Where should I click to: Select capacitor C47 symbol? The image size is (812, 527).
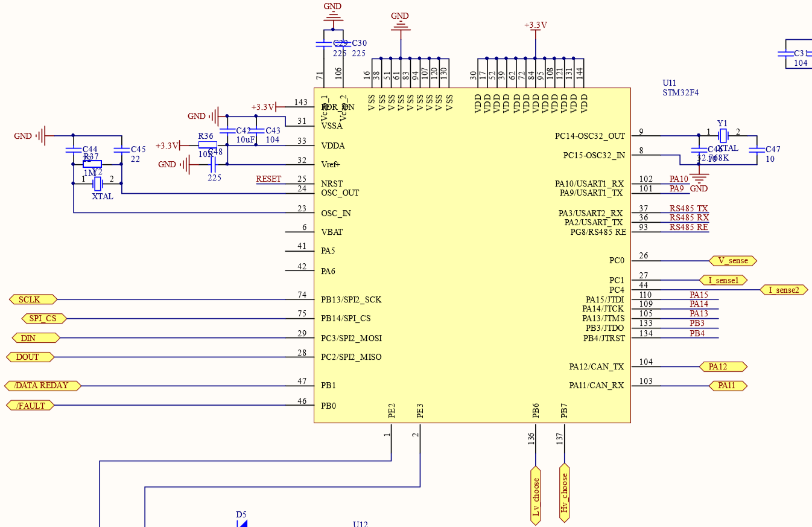pyautogui.click(x=756, y=150)
